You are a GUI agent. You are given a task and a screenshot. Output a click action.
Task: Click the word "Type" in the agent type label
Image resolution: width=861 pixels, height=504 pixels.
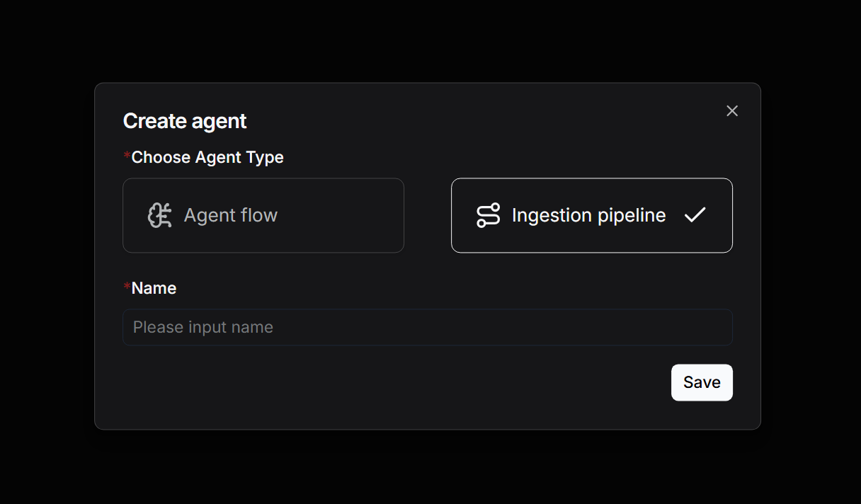266,157
